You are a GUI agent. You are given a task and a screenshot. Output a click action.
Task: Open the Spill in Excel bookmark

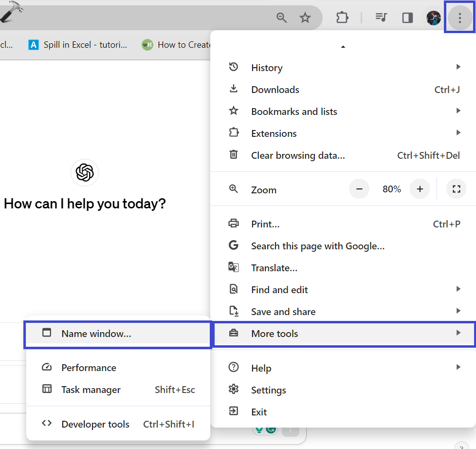tap(79, 45)
